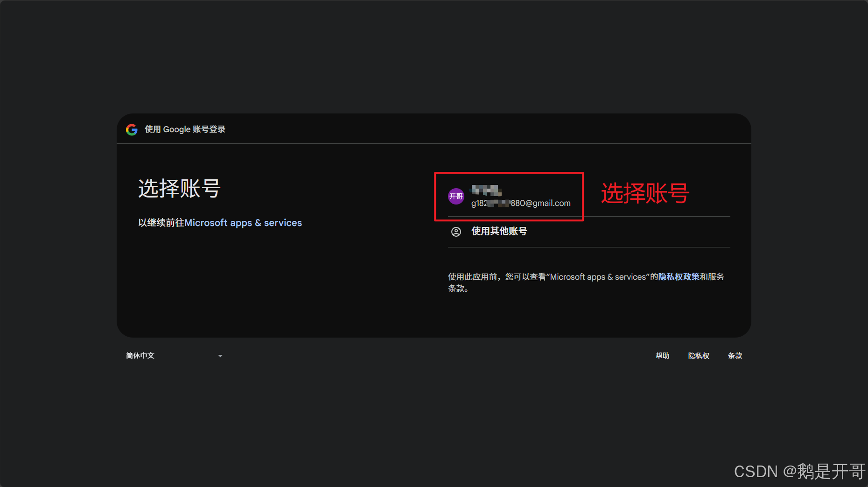Open the 隐私权政策 link

point(679,277)
